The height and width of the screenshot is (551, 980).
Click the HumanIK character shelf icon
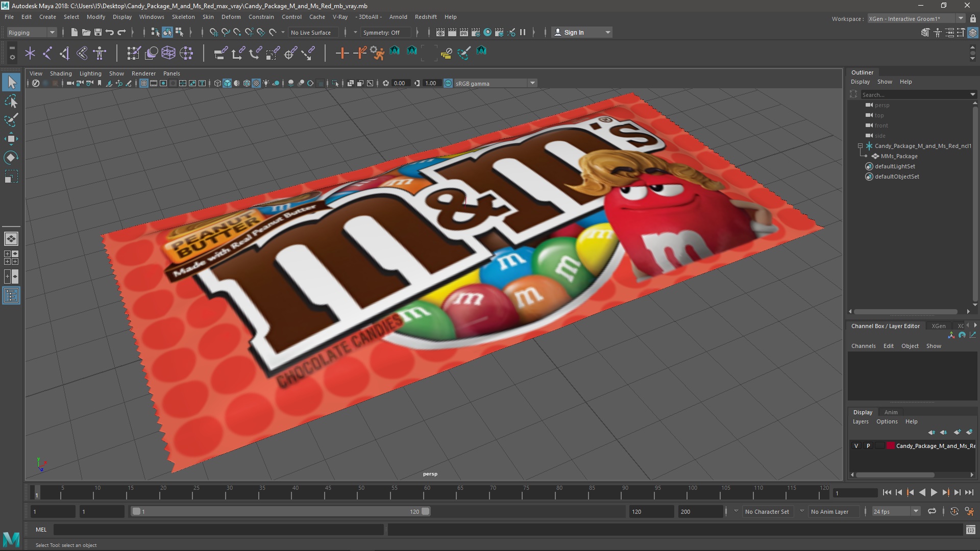tap(100, 53)
